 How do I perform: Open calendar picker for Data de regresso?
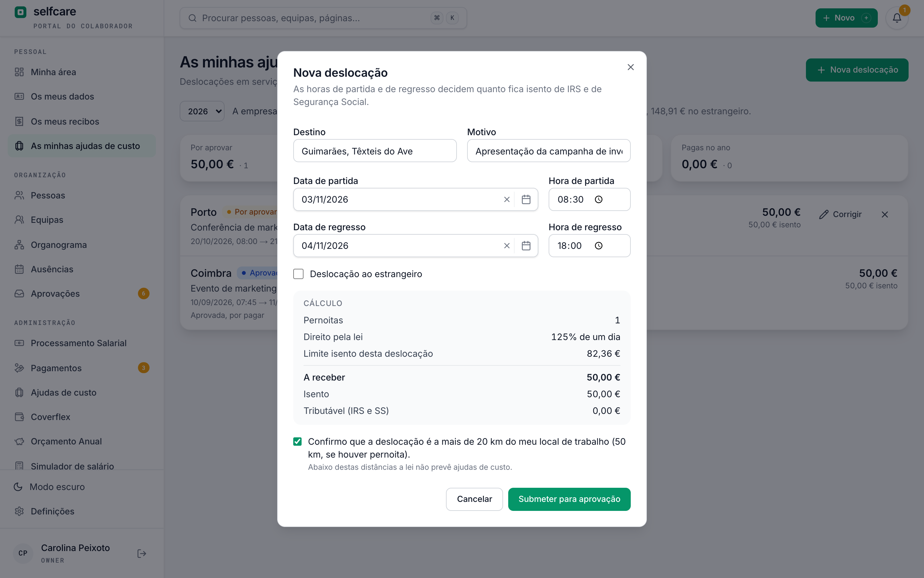point(526,246)
